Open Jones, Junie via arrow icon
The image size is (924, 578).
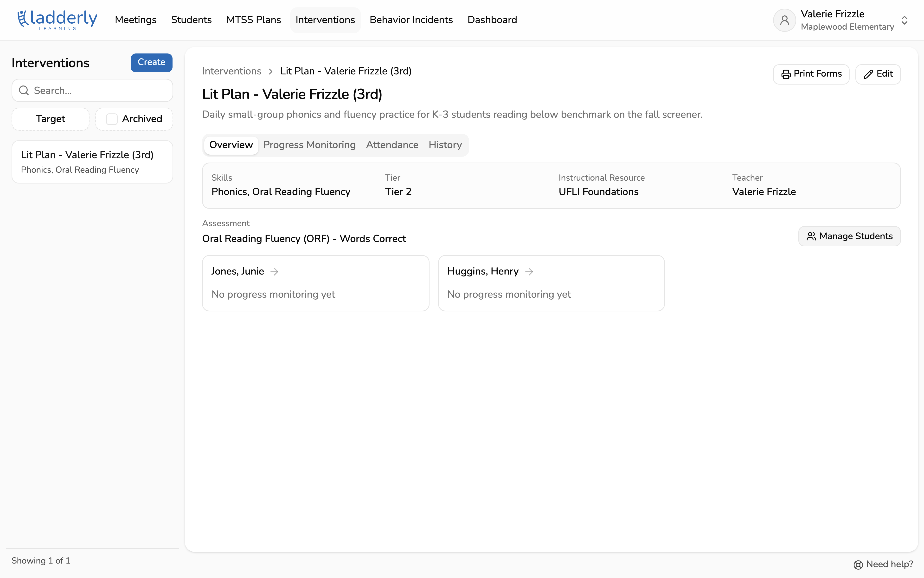274,271
